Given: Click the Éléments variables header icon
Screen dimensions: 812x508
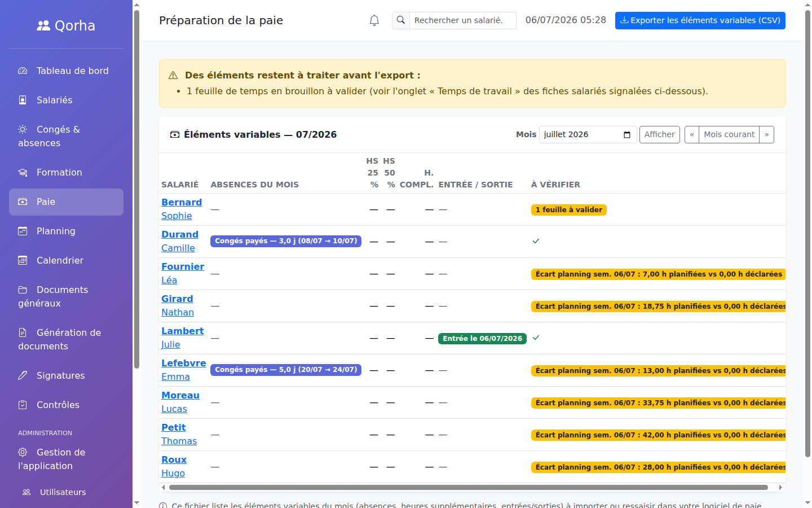Looking at the screenshot, I should (x=175, y=134).
